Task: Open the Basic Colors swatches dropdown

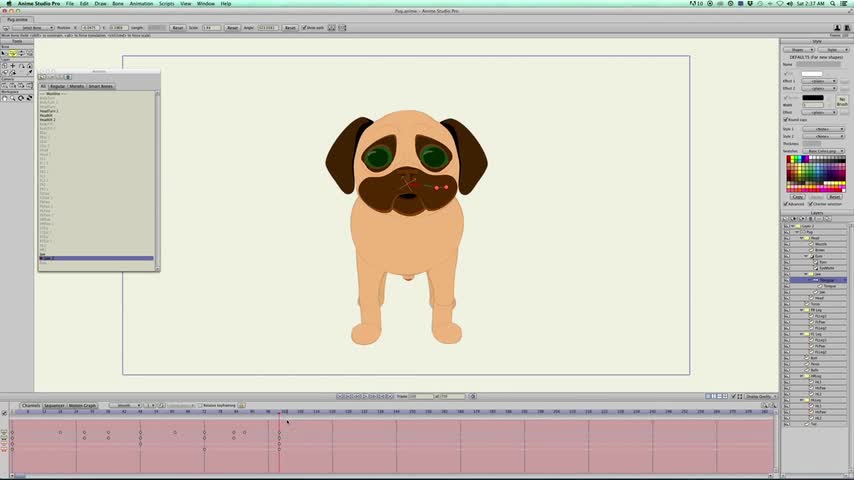Action: [825, 151]
